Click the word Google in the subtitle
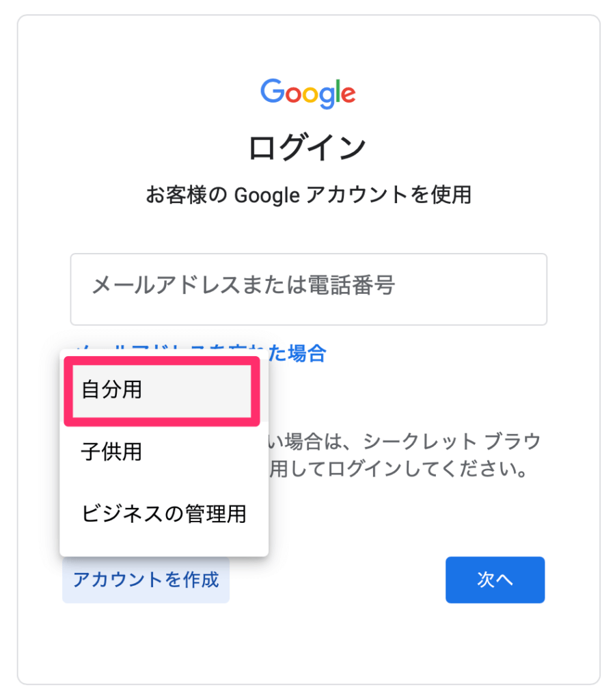 267,196
